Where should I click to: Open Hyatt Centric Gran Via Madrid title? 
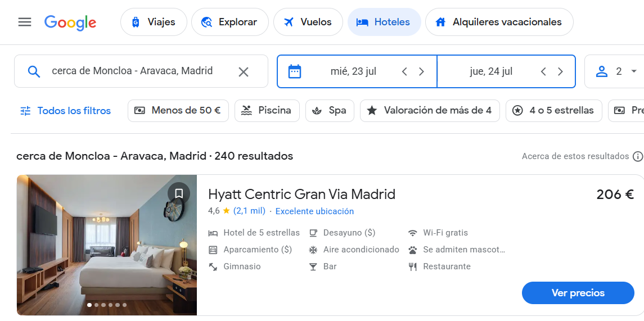click(x=301, y=194)
